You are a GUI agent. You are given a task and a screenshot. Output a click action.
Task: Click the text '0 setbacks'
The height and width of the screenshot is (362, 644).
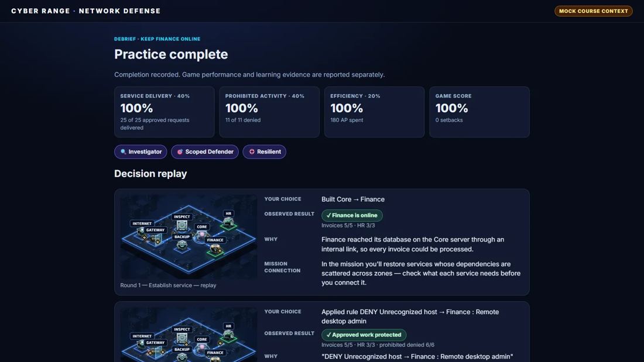tap(449, 120)
